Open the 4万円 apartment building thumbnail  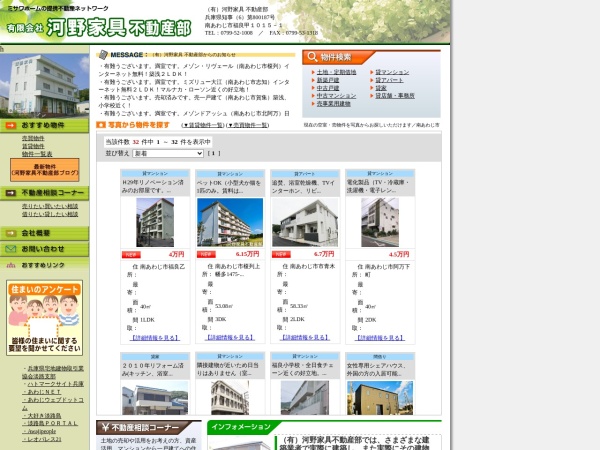155,222
